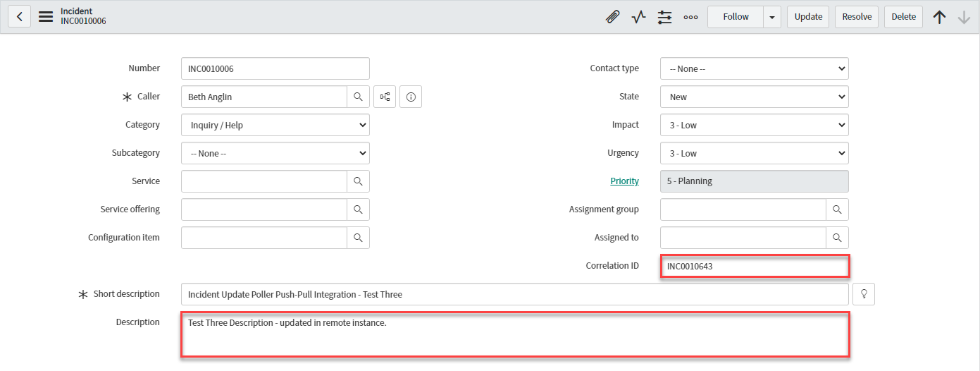
Task: Click the back arrow button
Action: click(x=19, y=17)
